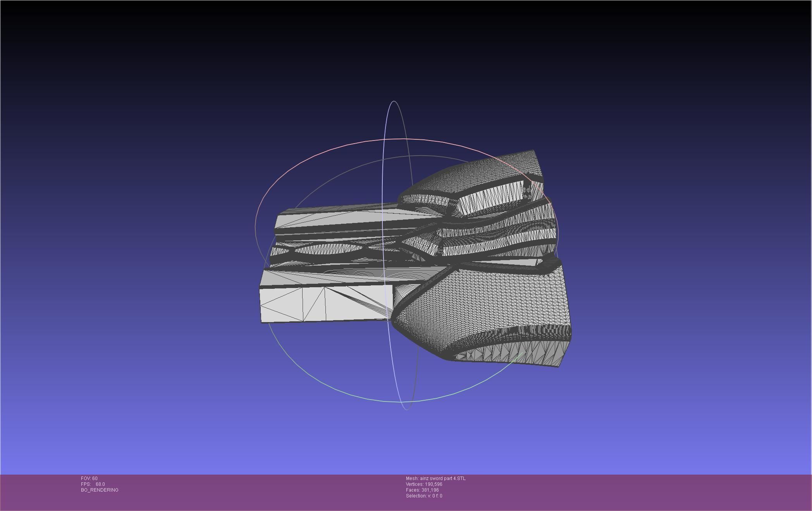Viewport: 812px width, 511px height.
Task: Click the FPS 68.0 readout
Action: point(93,484)
